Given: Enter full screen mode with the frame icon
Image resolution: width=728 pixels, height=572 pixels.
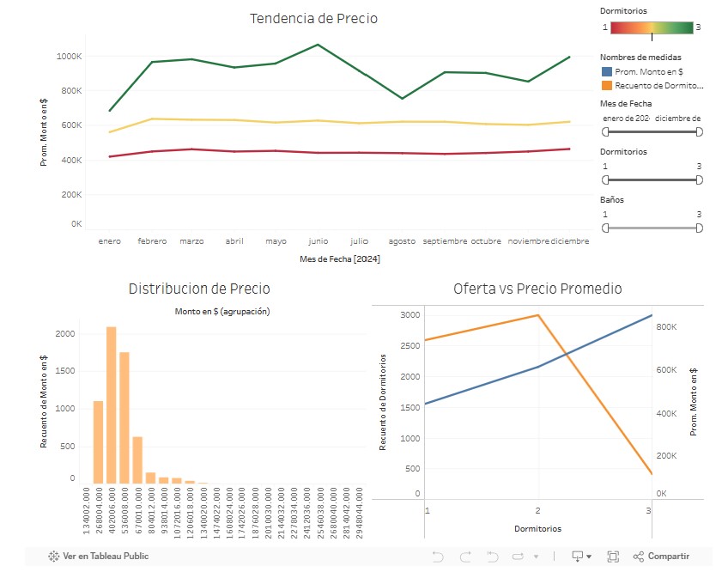Looking at the screenshot, I should [x=613, y=557].
